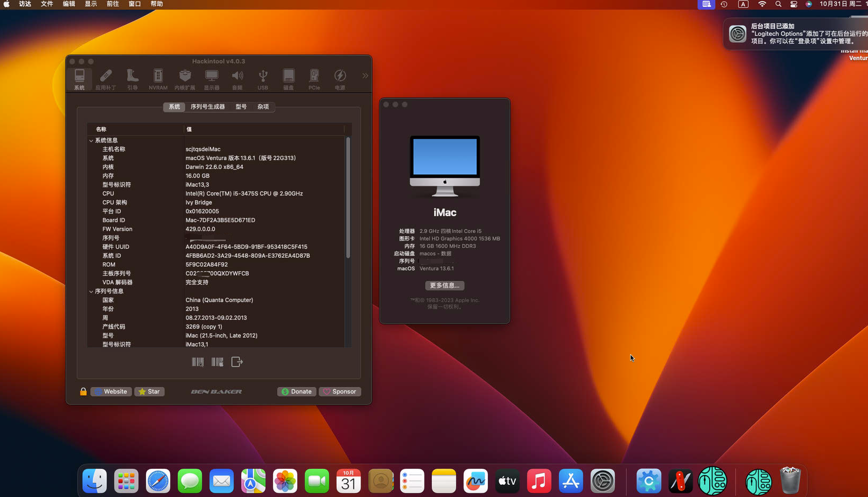
Task: Click the second barcode icon with QR mark
Action: tap(217, 362)
